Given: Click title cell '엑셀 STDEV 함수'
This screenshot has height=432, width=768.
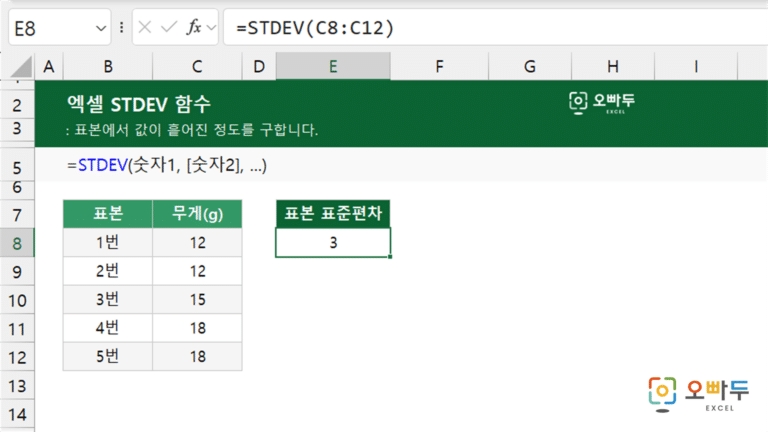Looking at the screenshot, I should pos(139,104).
